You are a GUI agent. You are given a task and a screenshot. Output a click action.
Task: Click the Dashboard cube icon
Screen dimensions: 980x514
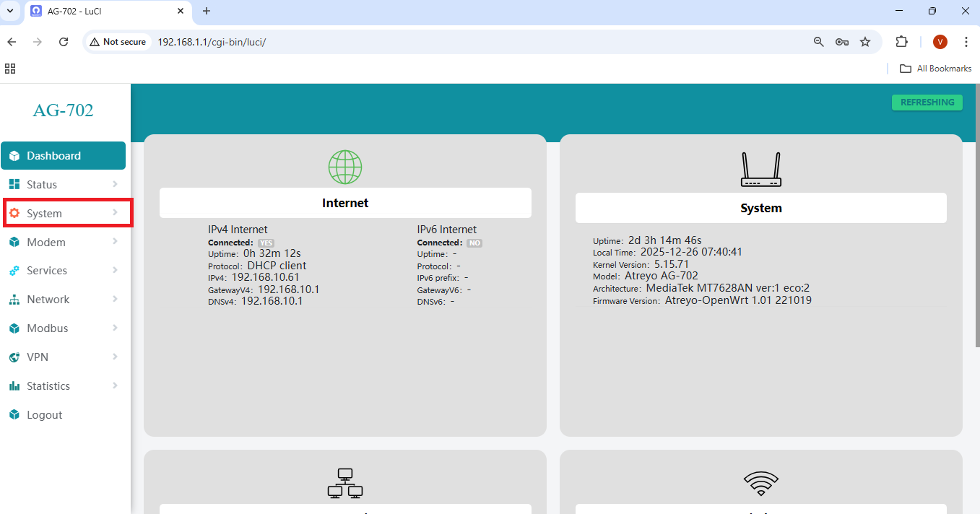pyautogui.click(x=14, y=156)
